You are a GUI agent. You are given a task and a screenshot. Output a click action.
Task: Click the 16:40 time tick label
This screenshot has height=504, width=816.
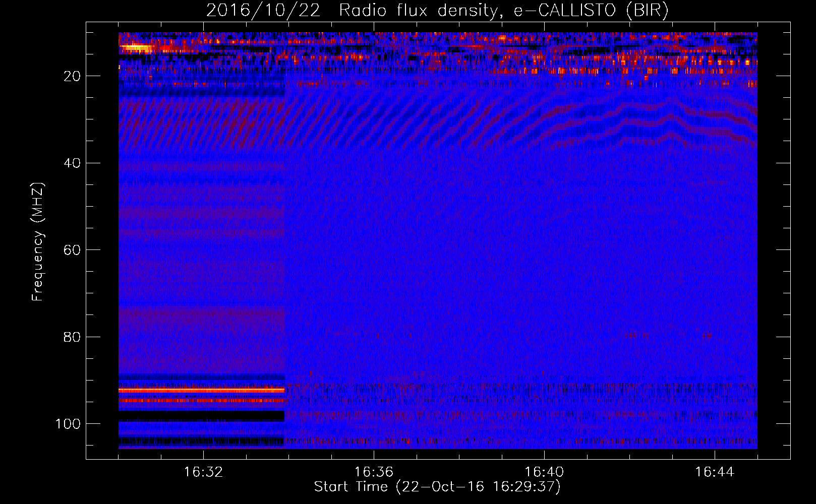[x=544, y=472]
